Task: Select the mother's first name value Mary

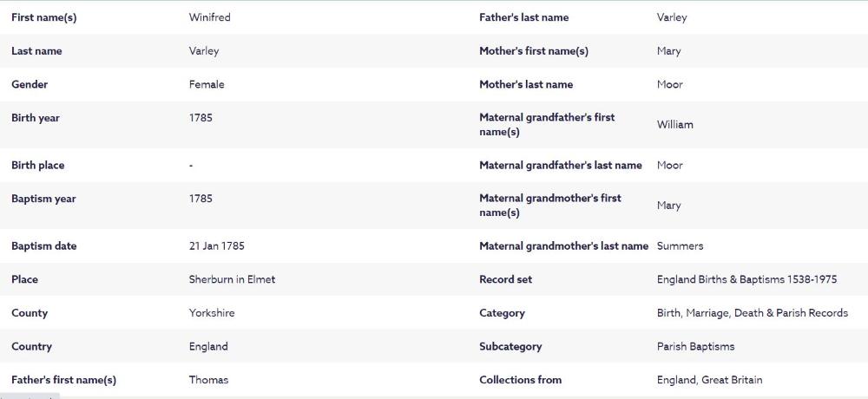Action: pos(668,51)
